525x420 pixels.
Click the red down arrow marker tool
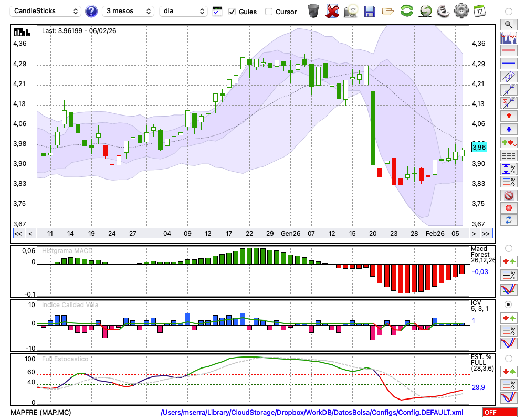click(x=509, y=116)
